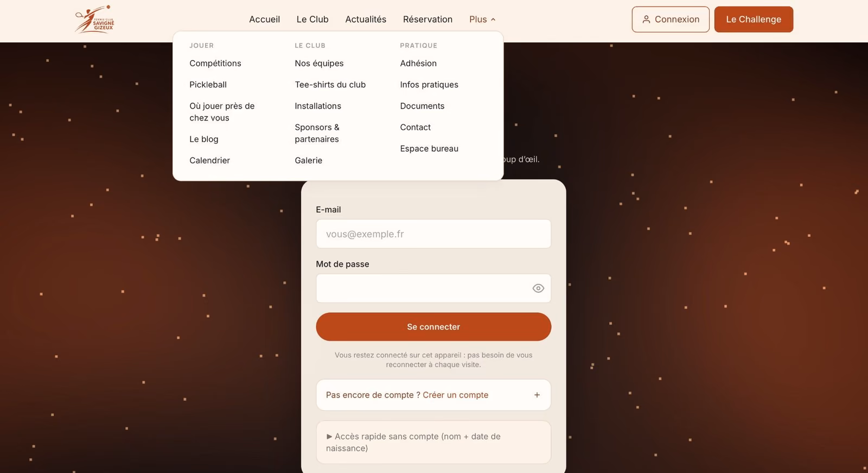Open Le Challenge button
This screenshot has width=868, height=473.
[754, 20]
